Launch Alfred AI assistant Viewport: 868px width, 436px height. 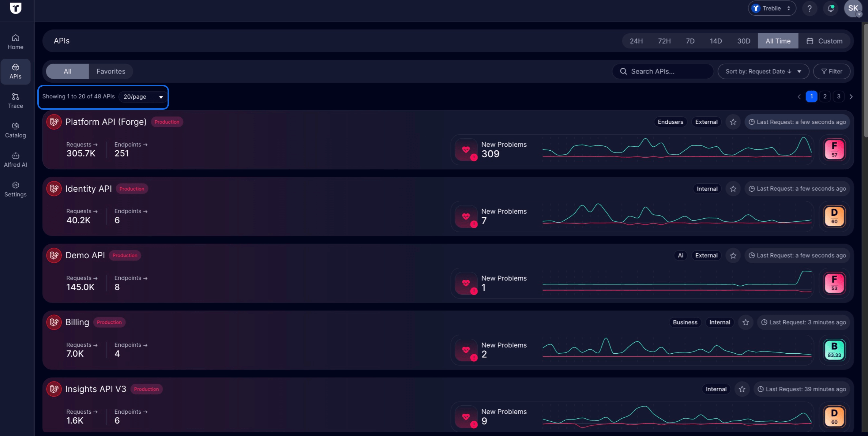click(x=15, y=159)
